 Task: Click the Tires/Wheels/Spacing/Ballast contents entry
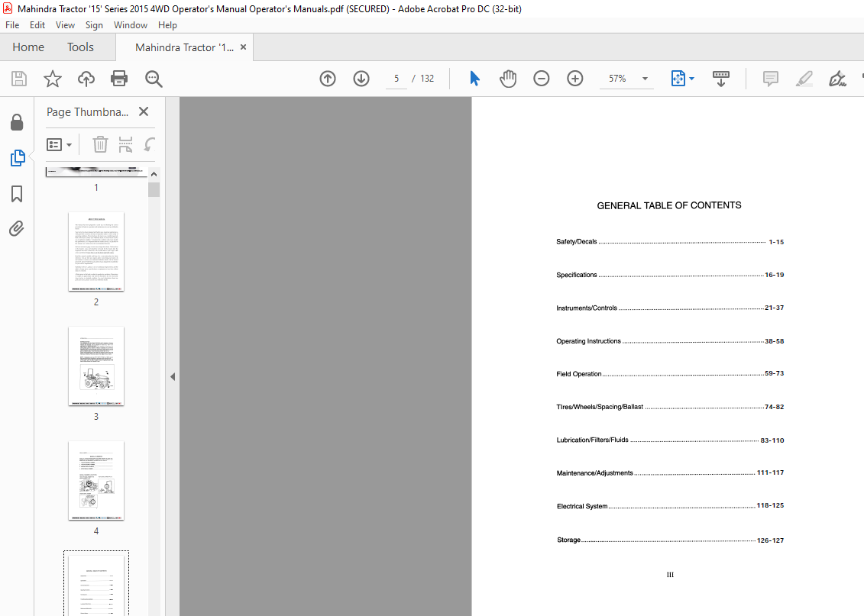(670, 407)
